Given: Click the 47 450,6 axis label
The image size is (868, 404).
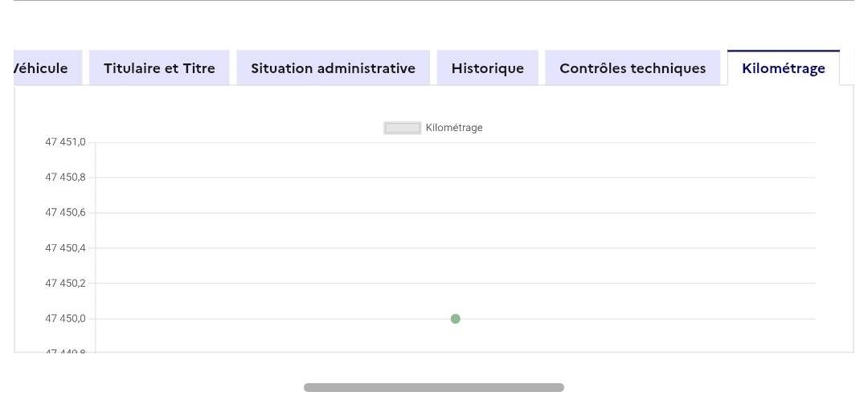Looking at the screenshot, I should 64,213.
